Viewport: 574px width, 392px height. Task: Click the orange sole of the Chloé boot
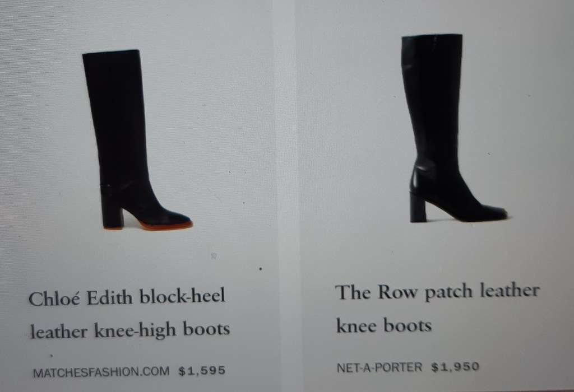(x=165, y=225)
